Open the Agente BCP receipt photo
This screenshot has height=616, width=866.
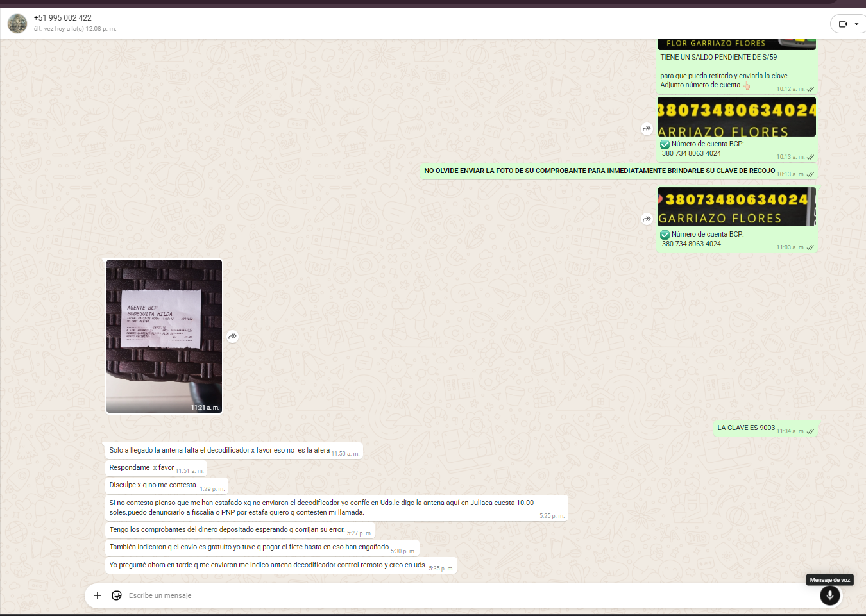coord(164,336)
